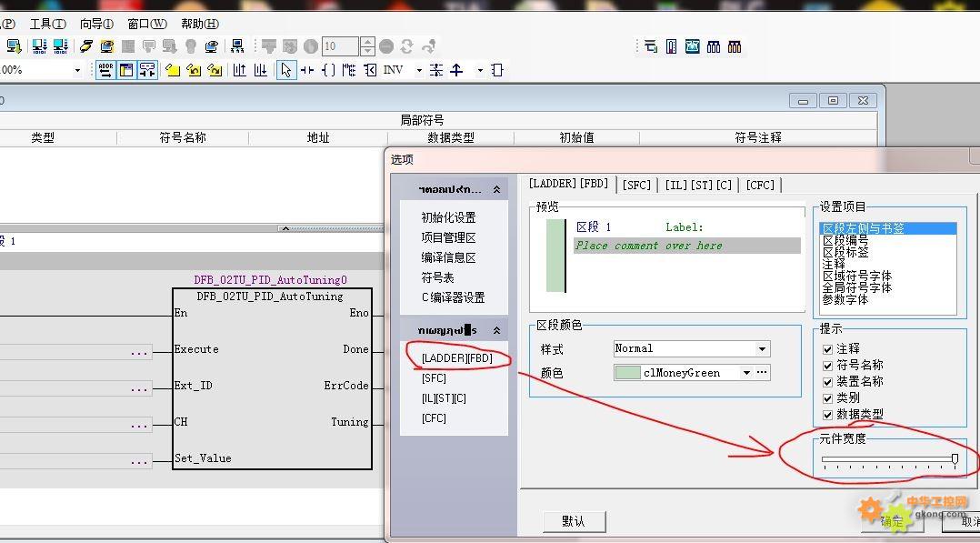The height and width of the screenshot is (543, 980).
Task: Open the clMoneyGreen color dropdown
Action: [746, 373]
